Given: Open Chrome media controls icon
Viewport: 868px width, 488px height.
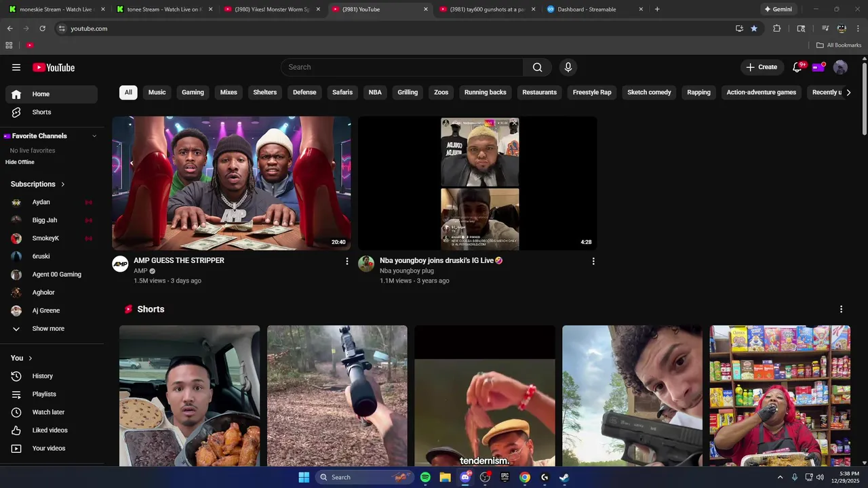Looking at the screenshot, I should point(825,28).
